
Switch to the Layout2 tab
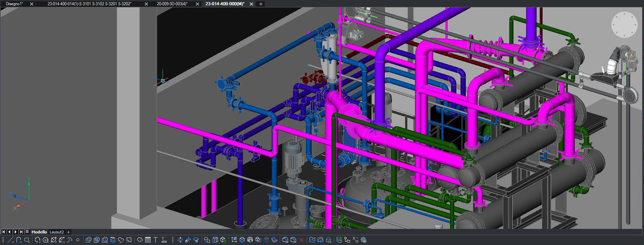point(57,232)
